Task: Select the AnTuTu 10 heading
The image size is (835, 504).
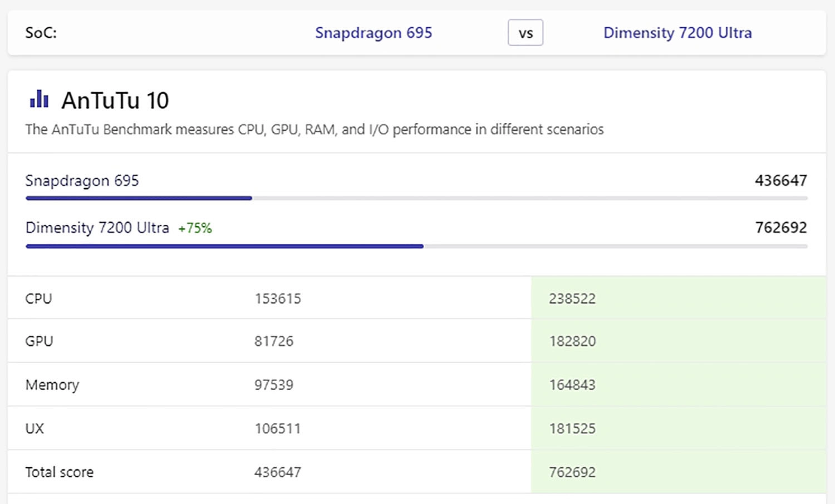Action: tap(115, 101)
